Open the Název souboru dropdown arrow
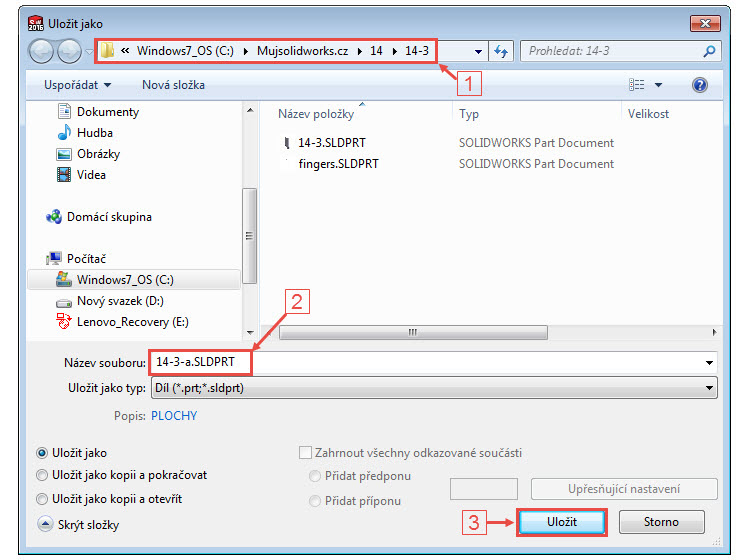Image resolution: width=750 pixels, height=560 pixels. click(709, 362)
